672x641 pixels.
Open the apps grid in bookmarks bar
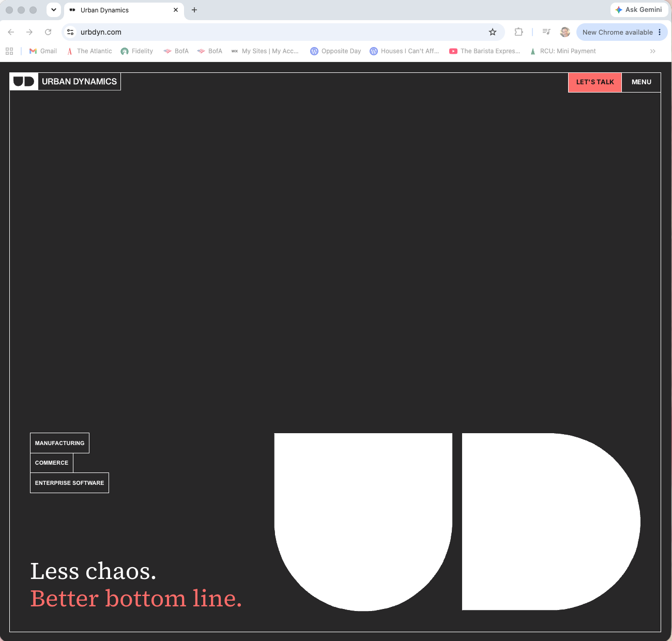coord(9,51)
